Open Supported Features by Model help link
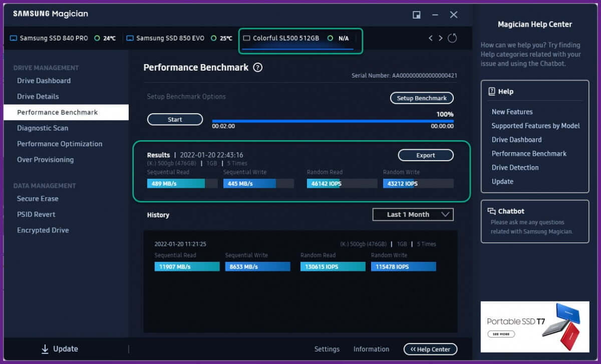Screen dimensions: 601x364 [535, 126]
